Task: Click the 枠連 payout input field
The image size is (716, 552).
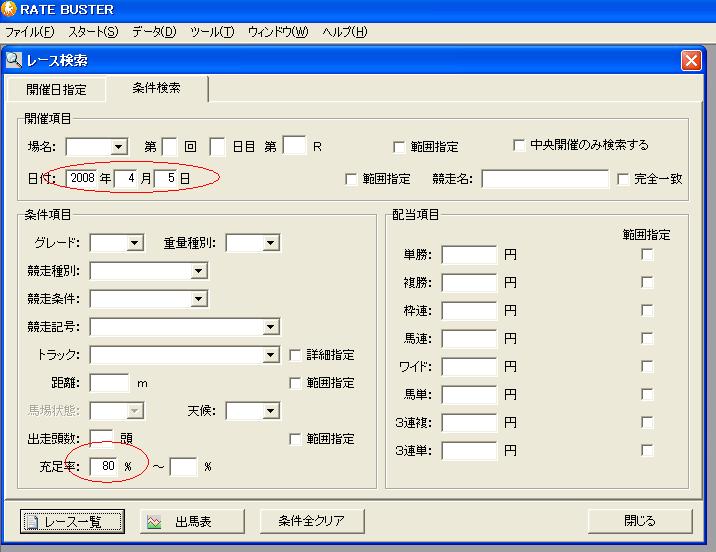Action: click(x=469, y=311)
